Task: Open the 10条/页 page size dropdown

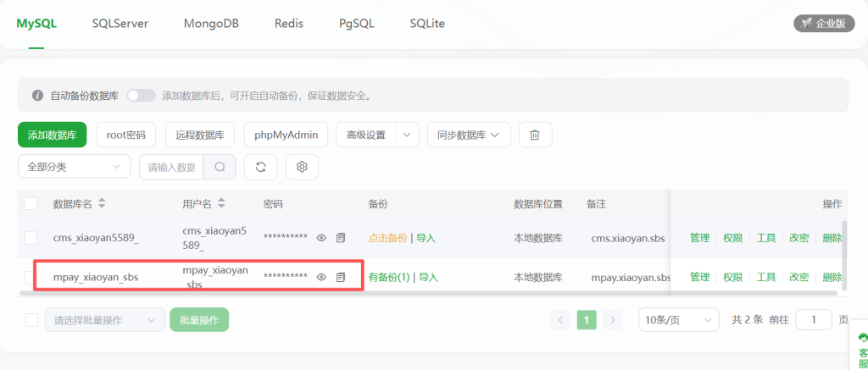Action: click(x=678, y=320)
